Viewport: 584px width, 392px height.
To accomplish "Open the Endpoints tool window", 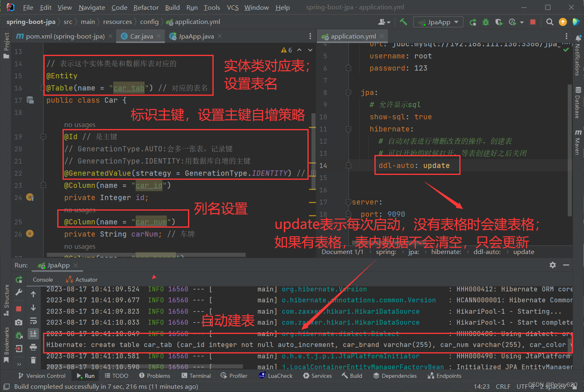I will pyautogui.click(x=444, y=376).
